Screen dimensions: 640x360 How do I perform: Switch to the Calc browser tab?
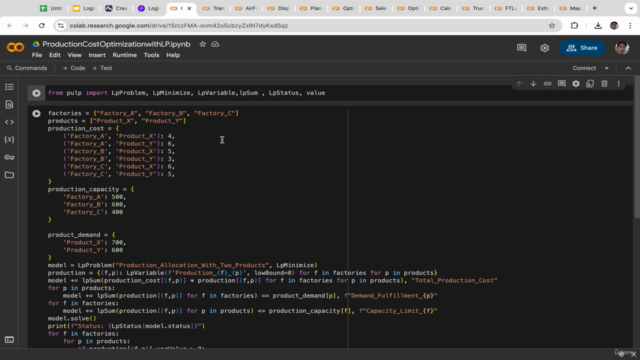point(441,8)
